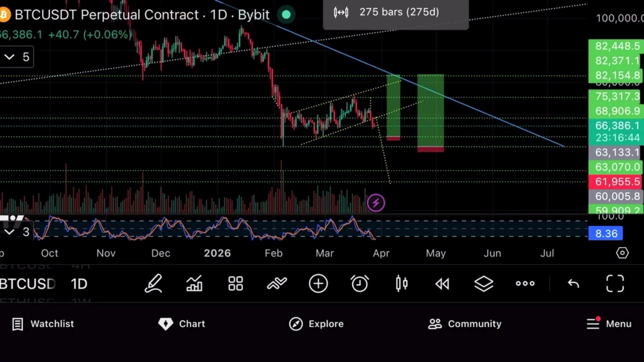The image size is (644, 362).
Task: Open the more options three-dots icon
Action: [525, 284]
